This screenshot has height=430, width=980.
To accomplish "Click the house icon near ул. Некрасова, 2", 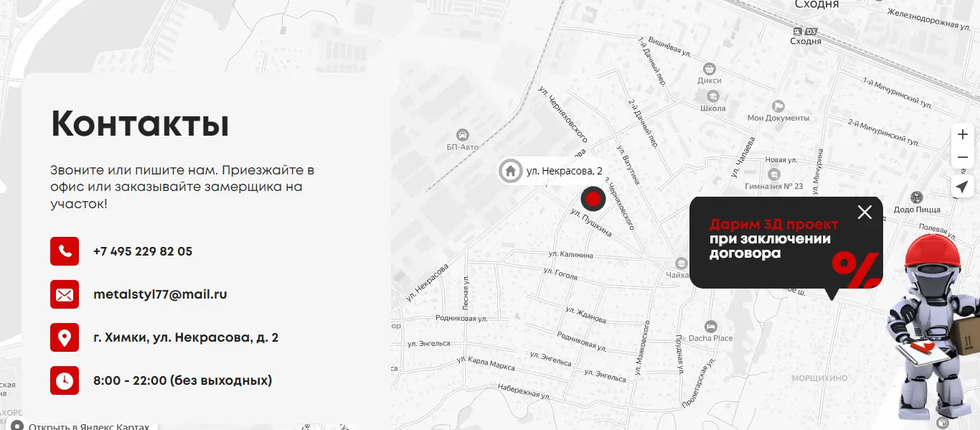I will (511, 171).
